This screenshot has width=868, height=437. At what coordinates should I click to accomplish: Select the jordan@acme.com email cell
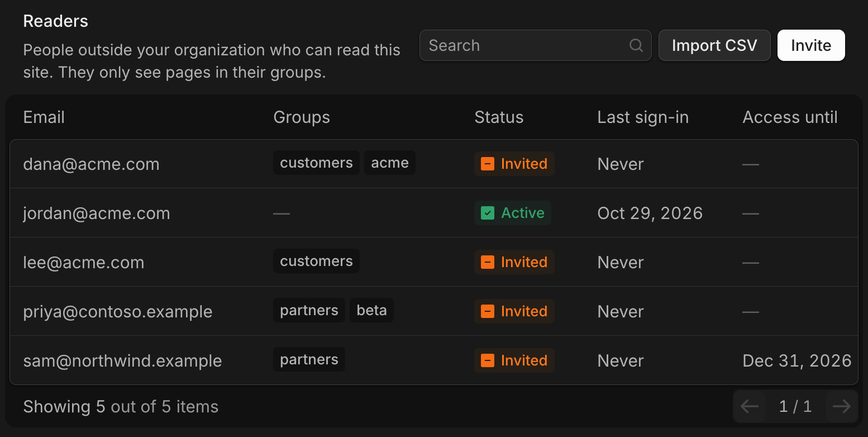pos(97,213)
